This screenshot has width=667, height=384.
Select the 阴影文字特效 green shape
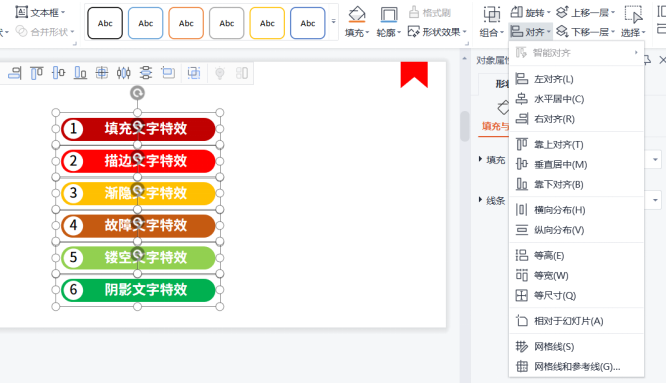(x=138, y=290)
